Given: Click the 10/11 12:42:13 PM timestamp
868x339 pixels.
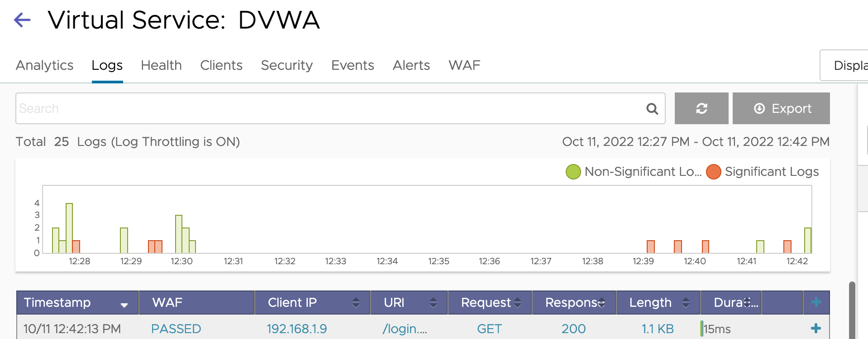Looking at the screenshot, I should (72, 329).
